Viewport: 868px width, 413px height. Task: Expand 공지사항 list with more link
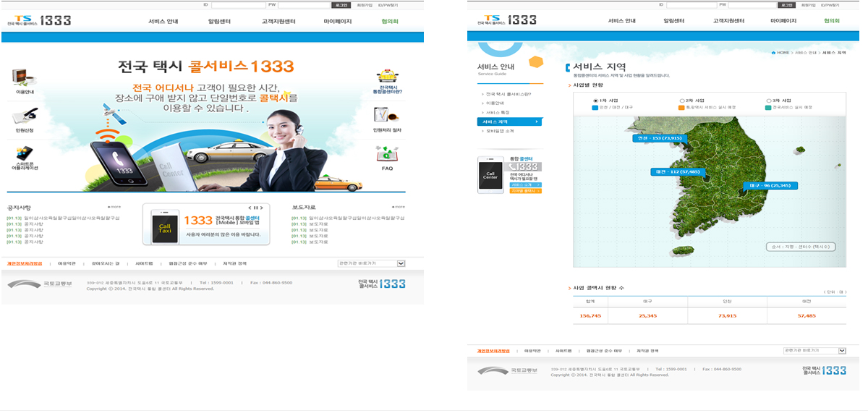tap(114, 207)
